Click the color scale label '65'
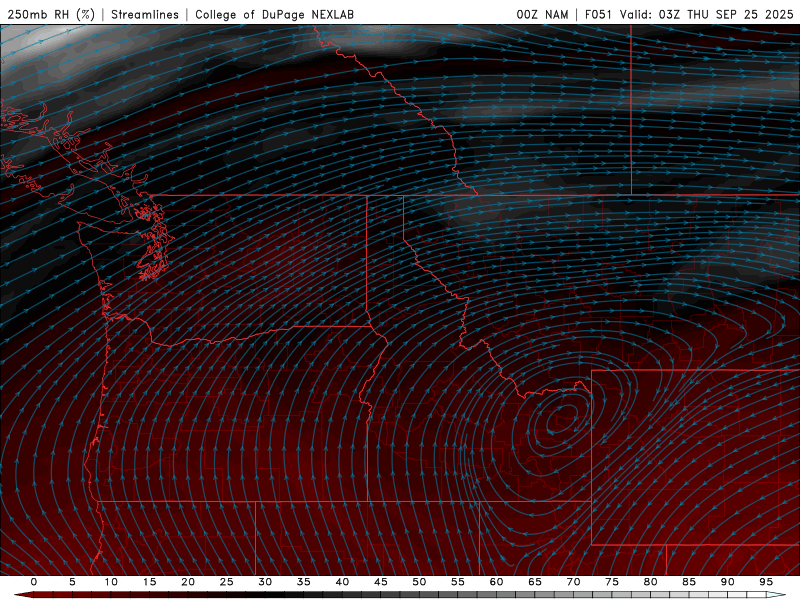Viewport: 800px width, 600px height. tap(535, 582)
